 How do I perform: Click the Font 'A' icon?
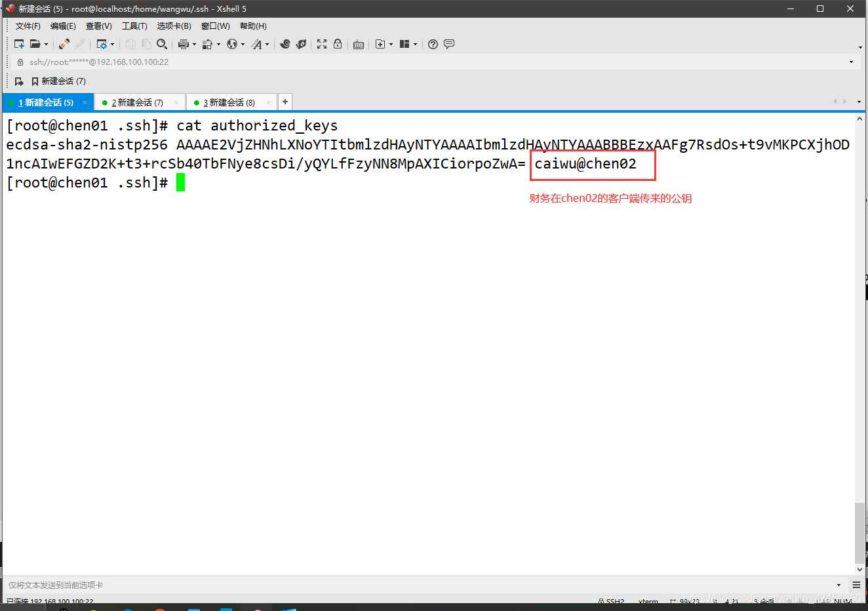256,44
